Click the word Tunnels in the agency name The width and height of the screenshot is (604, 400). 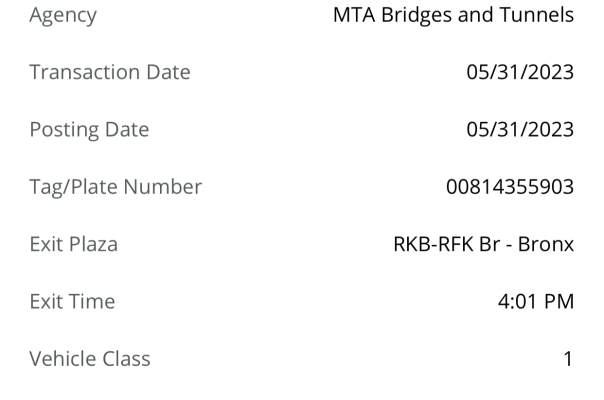pyautogui.click(x=537, y=15)
